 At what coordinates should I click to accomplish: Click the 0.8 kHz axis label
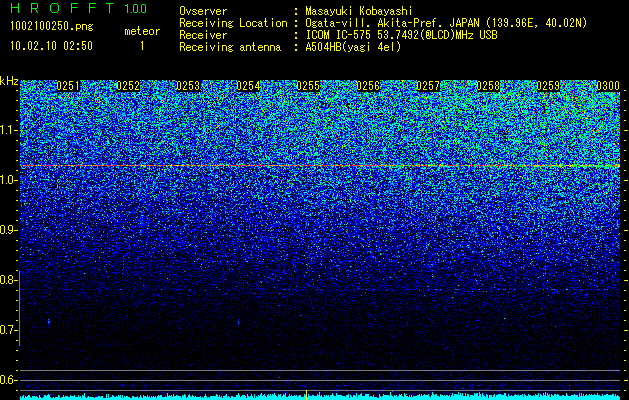click(8, 280)
